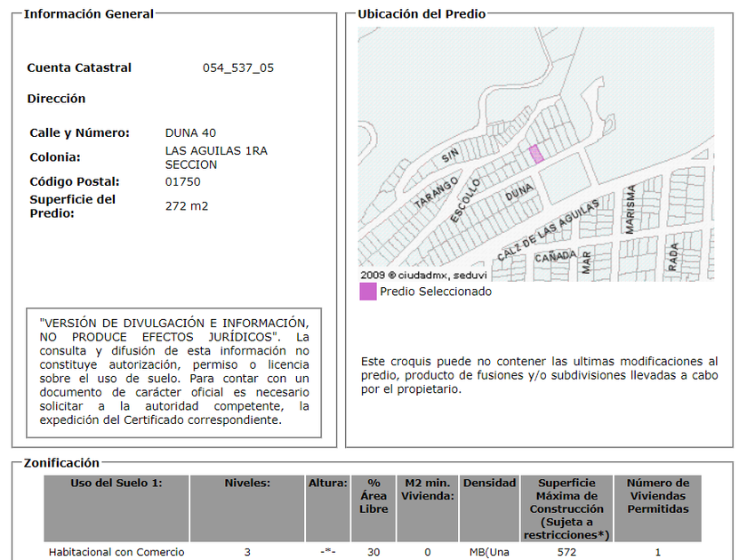Click the Niveles value 3
Image resolution: width=747 pixels, height=560 pixels.
pos(247,552)
